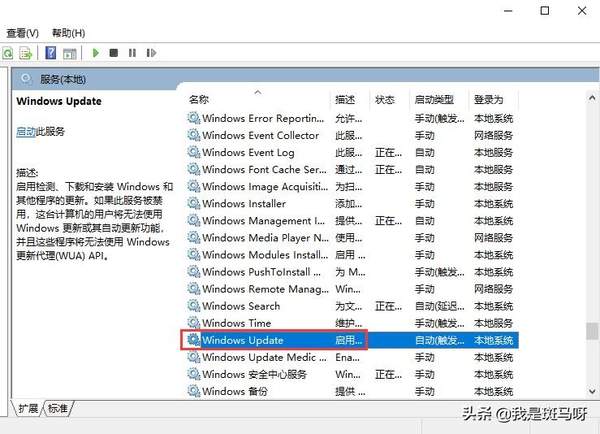The height and width of the screenshot is (434, 600).
Task: Select the Windows Event Log service name
Action: coord(248,152)
